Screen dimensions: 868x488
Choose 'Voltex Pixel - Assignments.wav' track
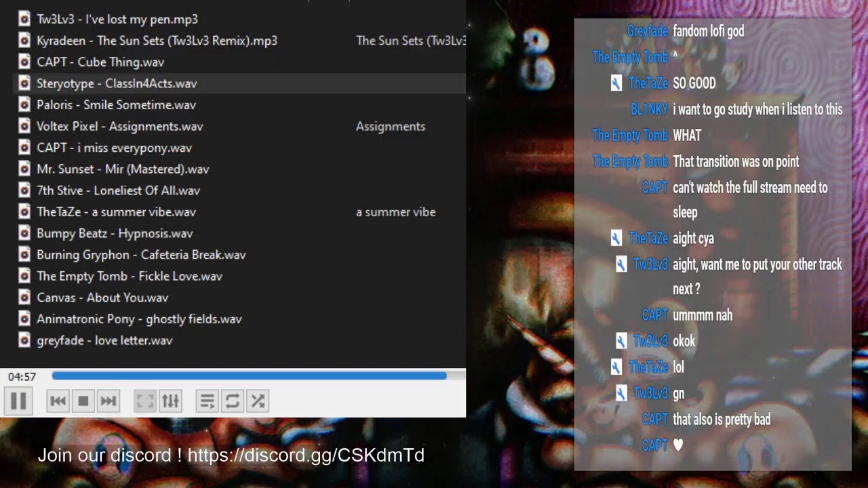(119, 126)
